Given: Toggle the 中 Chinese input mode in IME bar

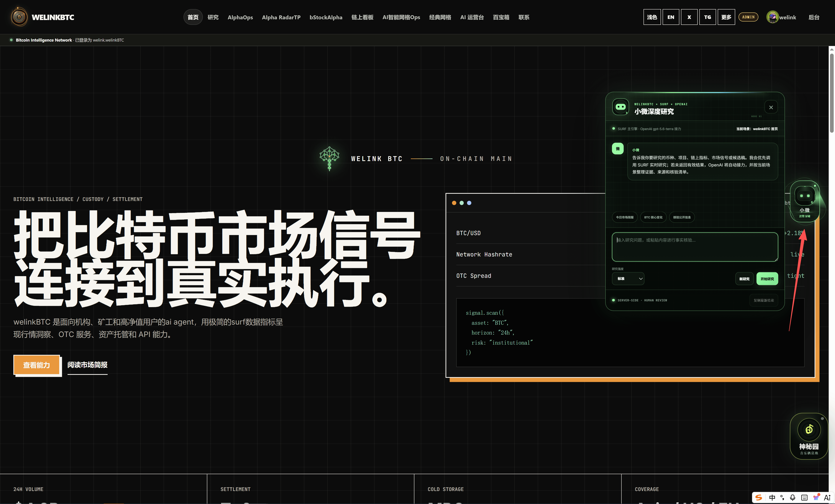Looking at the screenshot, I should click(772, 497).
